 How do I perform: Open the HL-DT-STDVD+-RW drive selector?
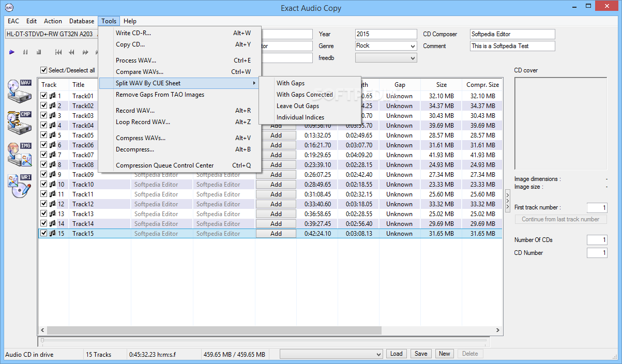coord(52,34)
